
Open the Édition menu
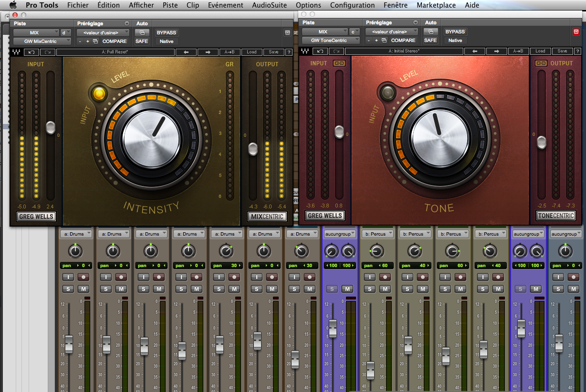point(108,5)
